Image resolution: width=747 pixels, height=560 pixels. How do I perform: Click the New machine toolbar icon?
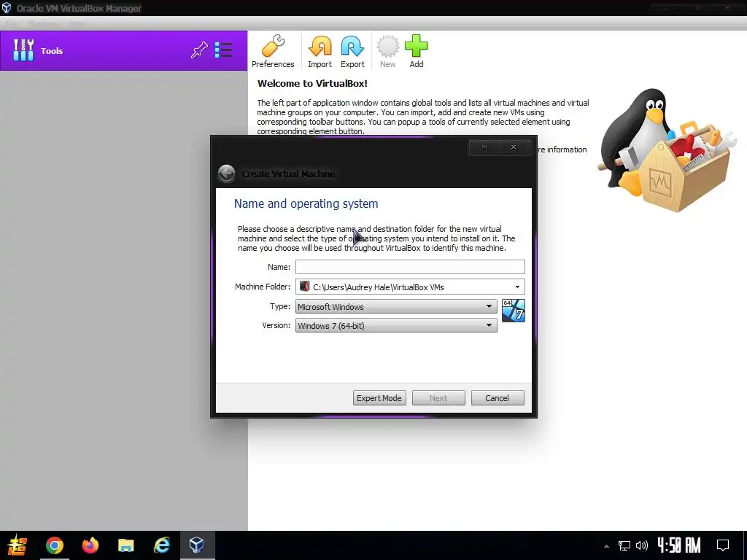tap(388, 52)
